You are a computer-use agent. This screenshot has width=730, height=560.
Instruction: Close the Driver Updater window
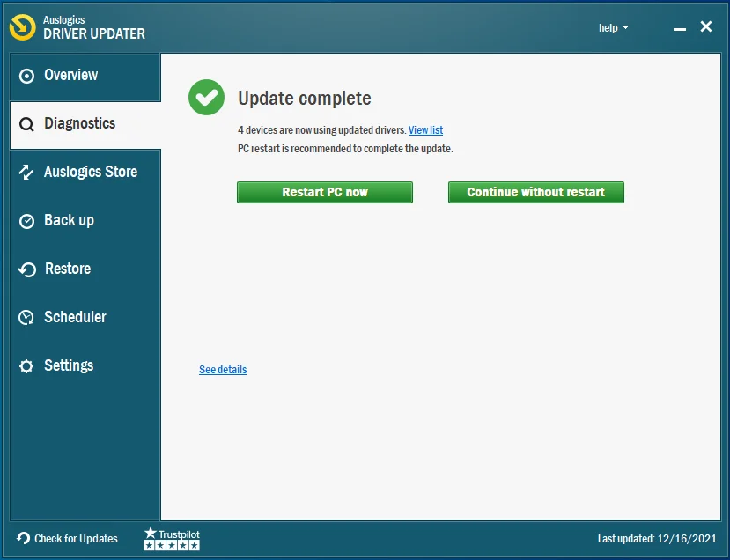706,27
